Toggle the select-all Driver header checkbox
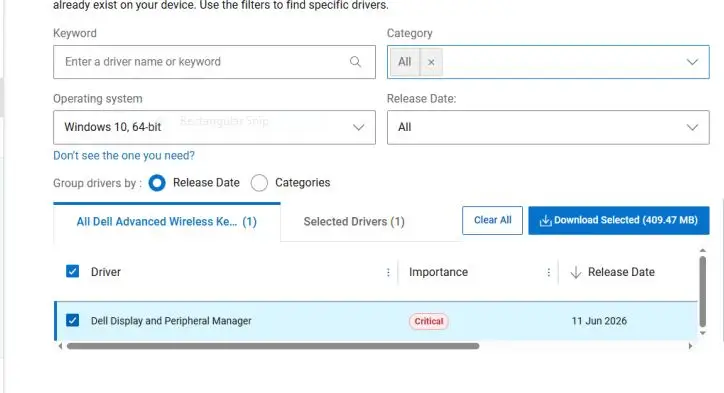Screen dimensions: 724x393 (72, 271)
